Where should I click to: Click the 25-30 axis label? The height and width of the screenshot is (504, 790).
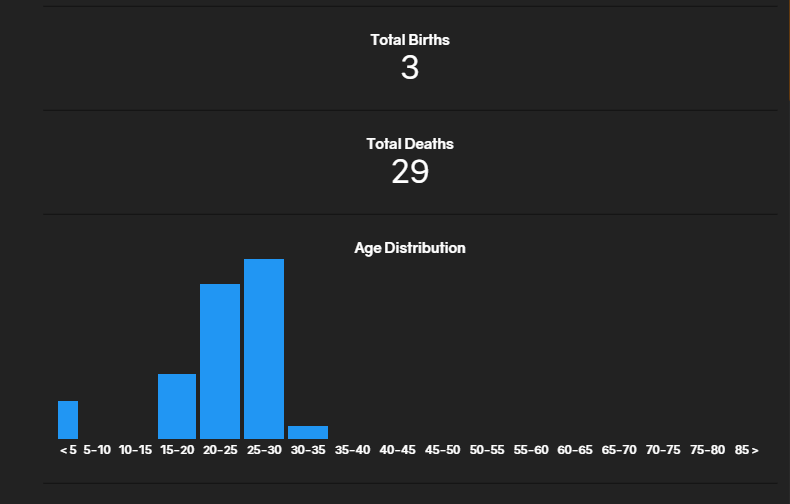(265, 450)
